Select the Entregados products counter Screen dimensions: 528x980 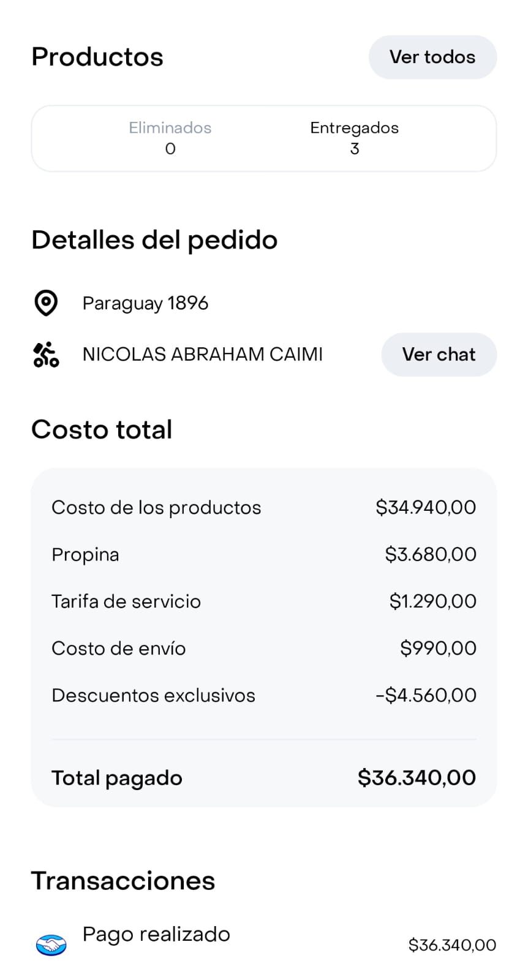click(354, 138)
